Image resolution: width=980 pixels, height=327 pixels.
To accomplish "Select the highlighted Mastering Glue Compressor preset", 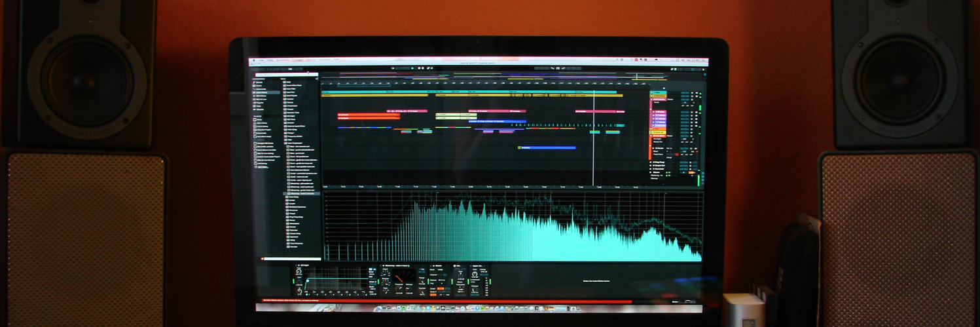I will point(302,193).
